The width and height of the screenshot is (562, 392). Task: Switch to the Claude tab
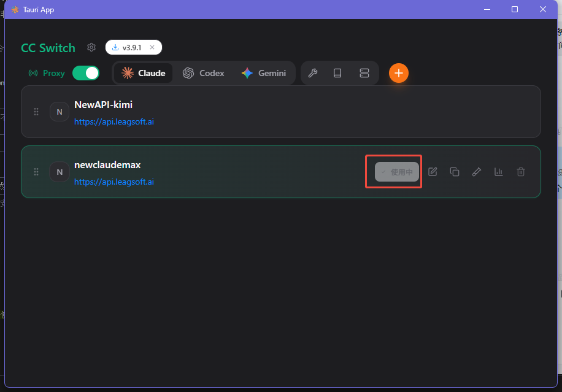click(144, 73)
